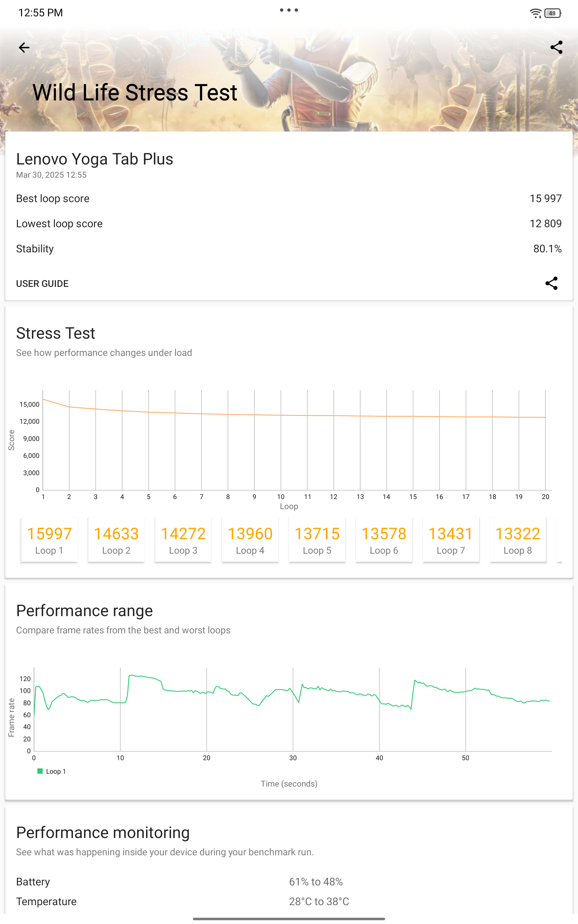Tap the Wild Life Stress Test title
The width and height of the screenshot is (578, 924).
coord(135,93)
